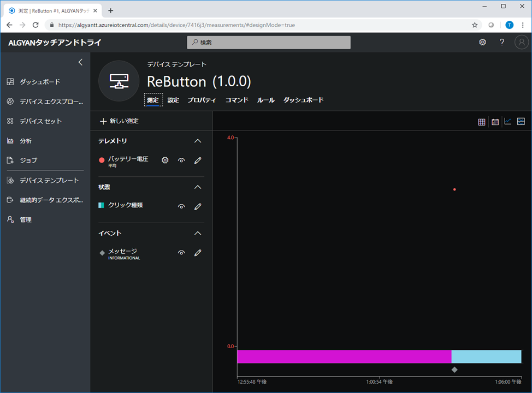Toggle visibility of メッセージ
This screenshot has width=532, height=393.
click(181, 253)
